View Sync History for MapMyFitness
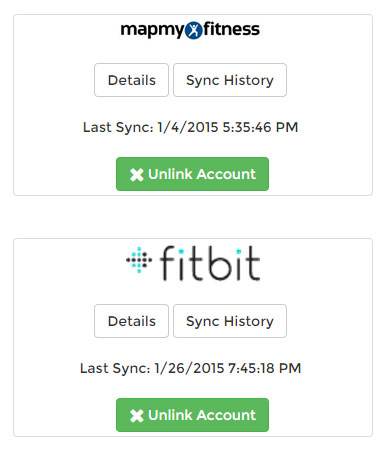Screen dimensions: 392x467 (230, 80)
